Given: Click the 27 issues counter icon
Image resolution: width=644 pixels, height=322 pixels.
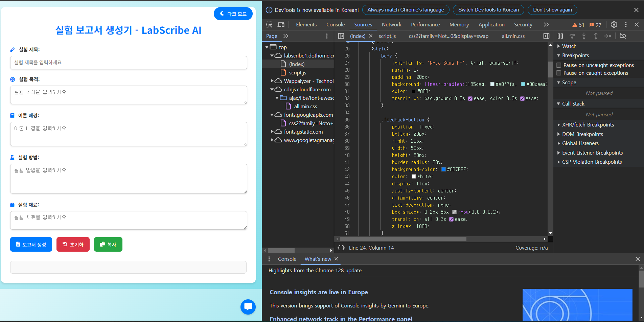Looking at the screenshot, I should click(x=595, y=25).
